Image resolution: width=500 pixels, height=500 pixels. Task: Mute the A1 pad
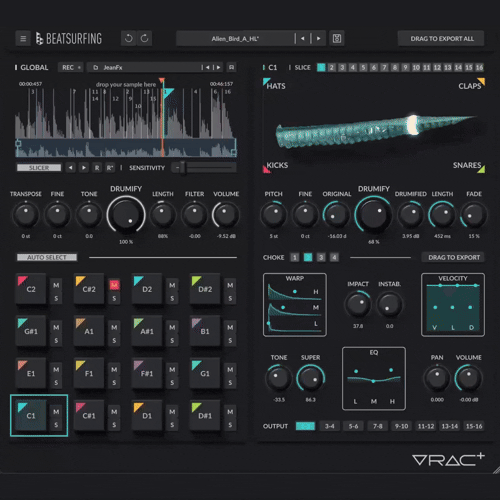[x=114, y=328]
